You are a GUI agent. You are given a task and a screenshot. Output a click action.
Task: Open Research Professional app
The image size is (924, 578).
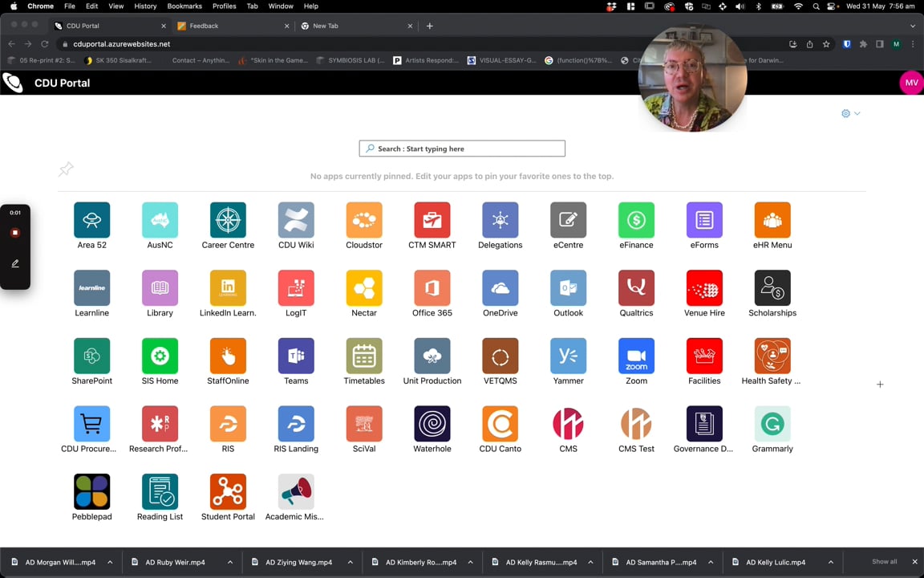[160, 424]
